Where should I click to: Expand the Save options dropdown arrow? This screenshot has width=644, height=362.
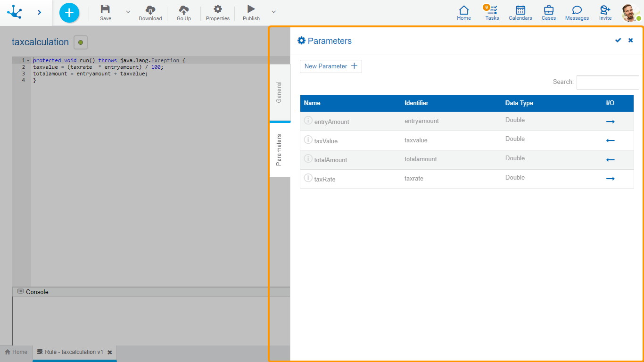point(128,12)
